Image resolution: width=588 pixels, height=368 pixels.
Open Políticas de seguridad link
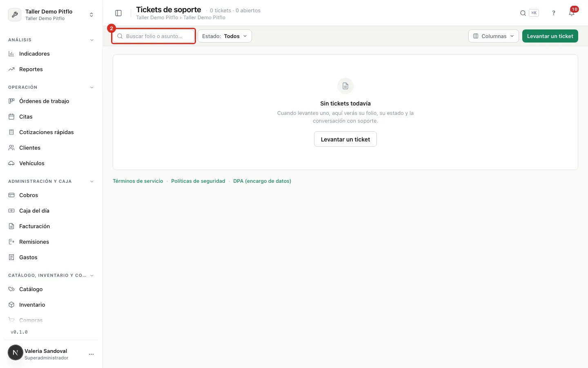[198, 181]
